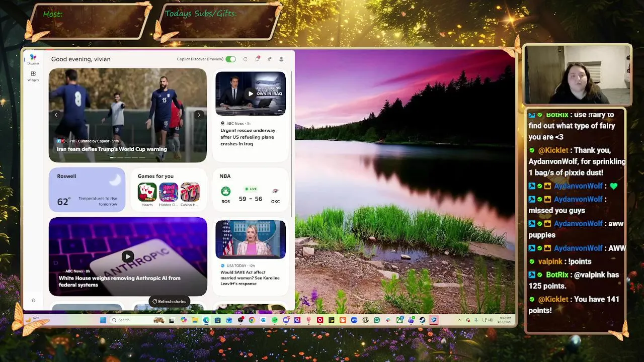Viewport: 644px width, 362px height.
Task: Open ChatGPT from the taskbar
Action: point(365,320)
